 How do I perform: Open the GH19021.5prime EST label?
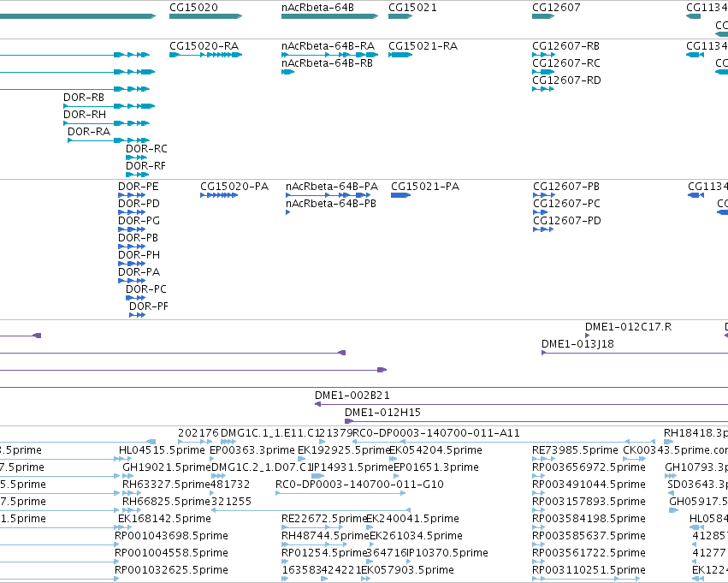point(167,467)
